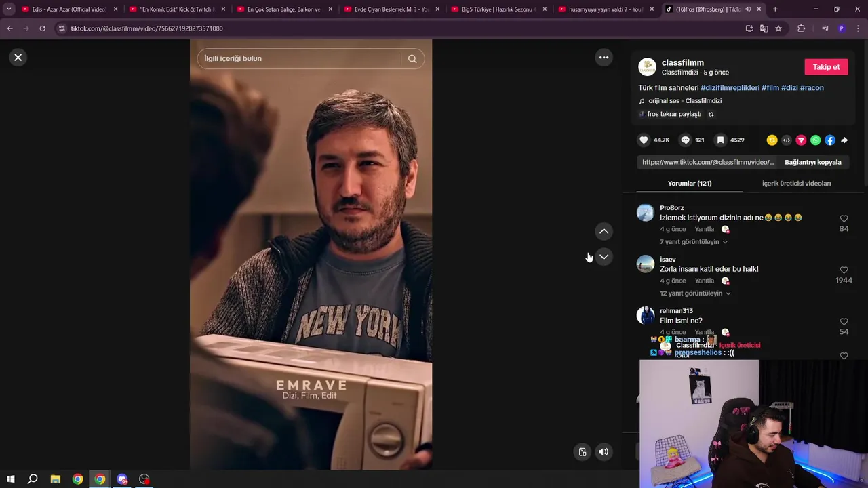Open İsaev's username
This screenshot has height=488, width=868.
pyautogui.click(x=668, y=260)
